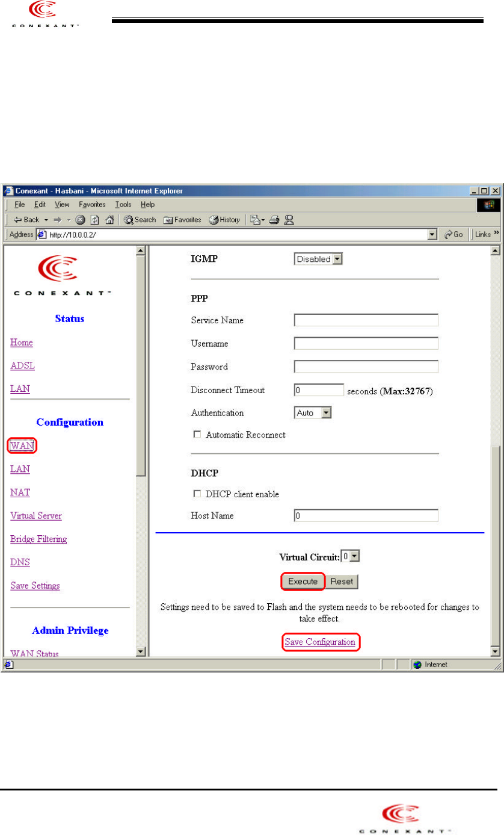Open the Virtual Server link
The height and width of the screenshot is (835, 504).
click(36, 516)
